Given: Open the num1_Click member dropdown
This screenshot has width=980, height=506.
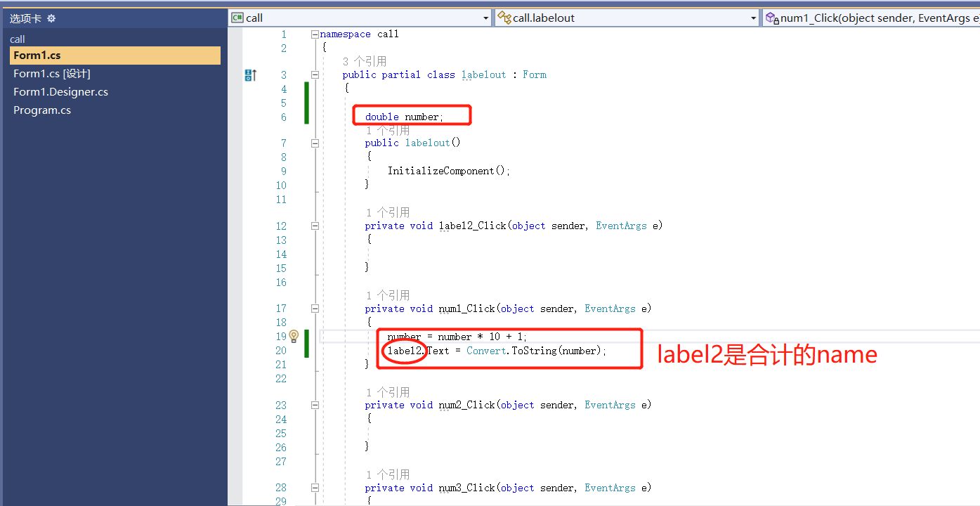Looking at the screenshot, I should [871, 18].
